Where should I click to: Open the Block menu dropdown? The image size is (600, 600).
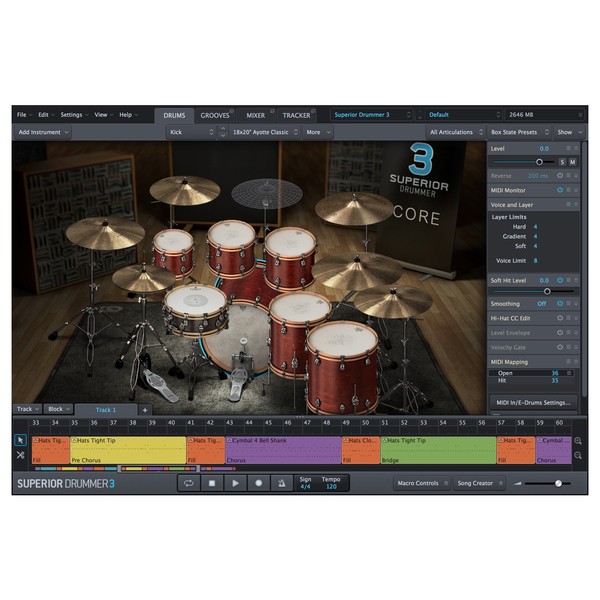(x=58, y=409)
